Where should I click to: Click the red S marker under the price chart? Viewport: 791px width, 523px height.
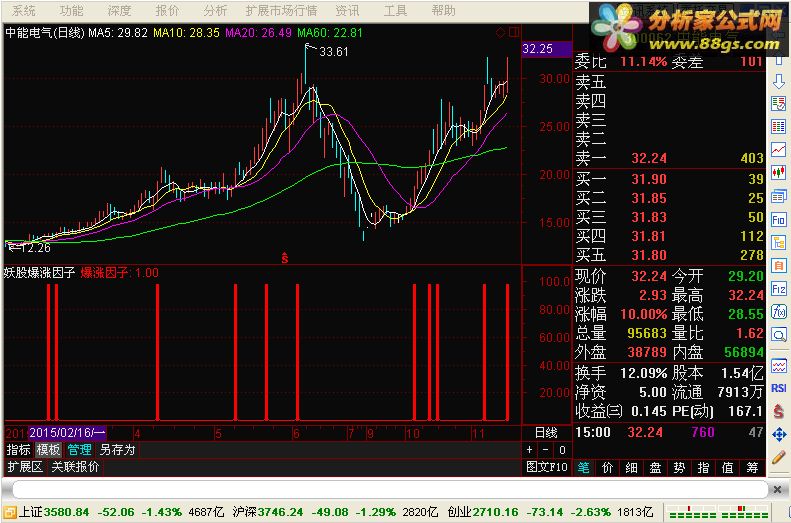pyautogui.click(x=285, y=258)
